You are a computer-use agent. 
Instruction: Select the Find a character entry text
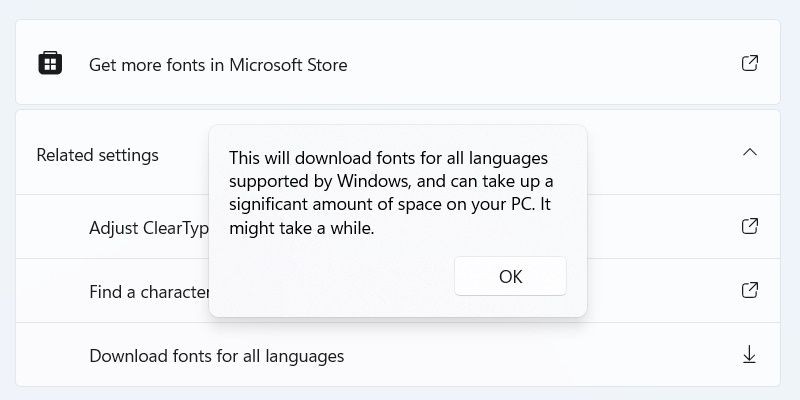[x=149, y=291]
